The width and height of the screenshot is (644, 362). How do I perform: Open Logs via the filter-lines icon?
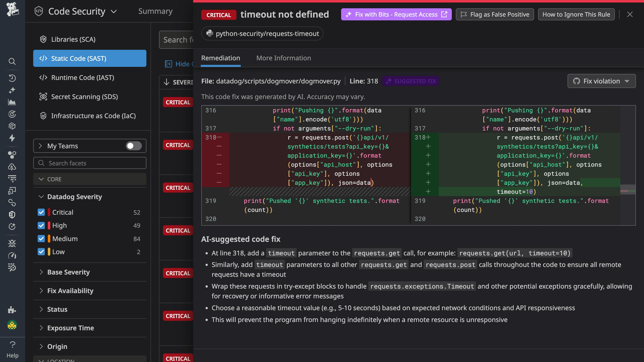(x=12, y=178)
